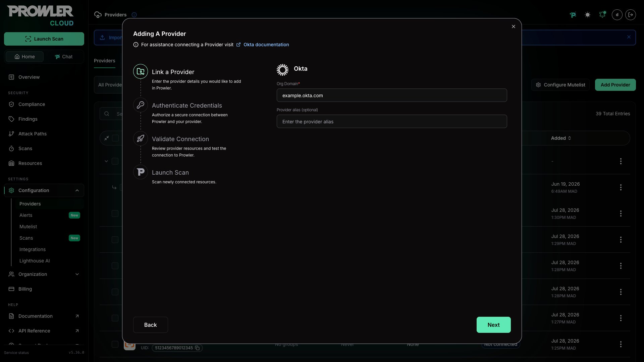644x362 pixels.
Task: Toggle checkbox for the Jul 28 1:25PM row
Action: pos(115,344)
